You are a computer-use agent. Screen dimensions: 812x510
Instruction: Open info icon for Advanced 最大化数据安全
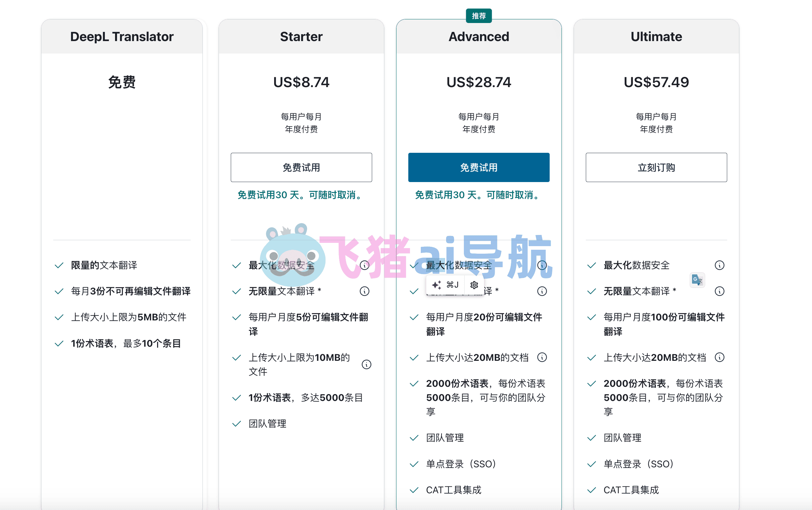(x=542, y=265)
